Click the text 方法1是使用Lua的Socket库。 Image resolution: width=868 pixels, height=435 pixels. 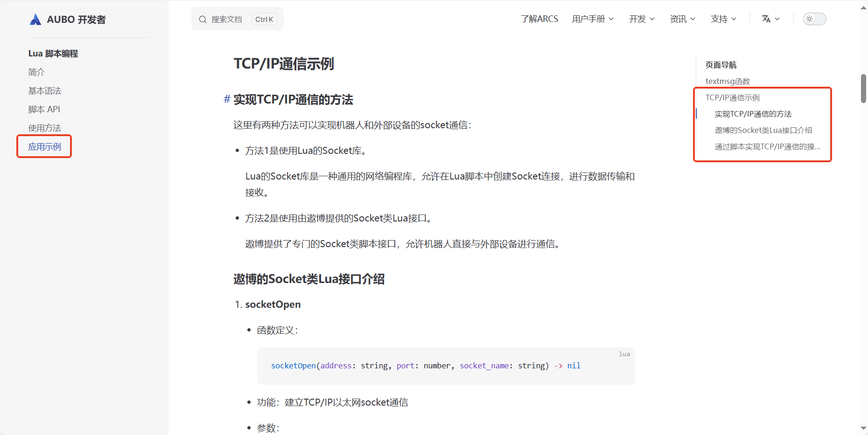pyautogui.click(x=308, y=151)
